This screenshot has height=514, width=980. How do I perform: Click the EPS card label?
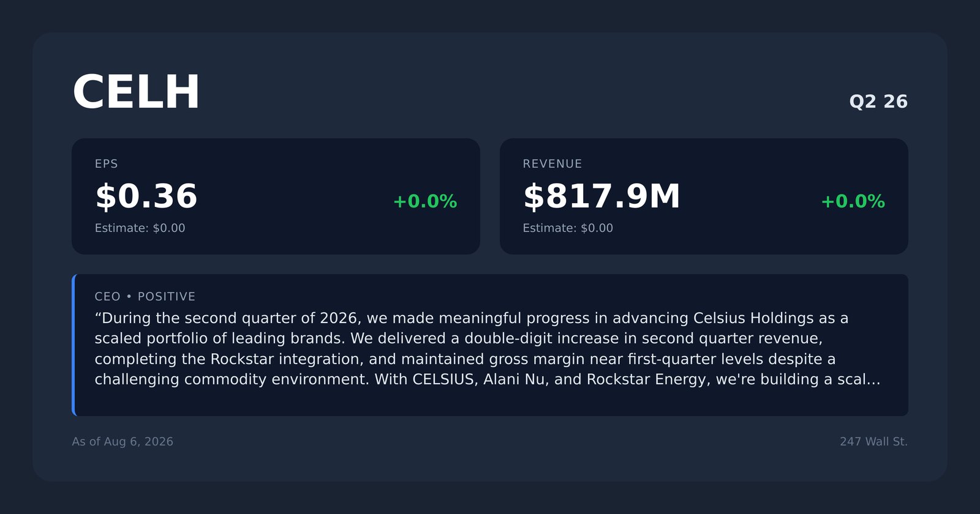[x=107, y=164]
